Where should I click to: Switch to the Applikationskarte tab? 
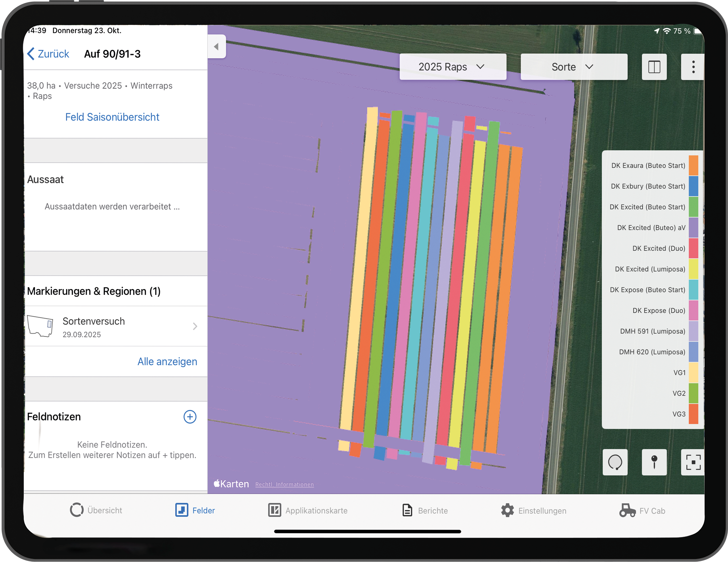tap(308, 510)
